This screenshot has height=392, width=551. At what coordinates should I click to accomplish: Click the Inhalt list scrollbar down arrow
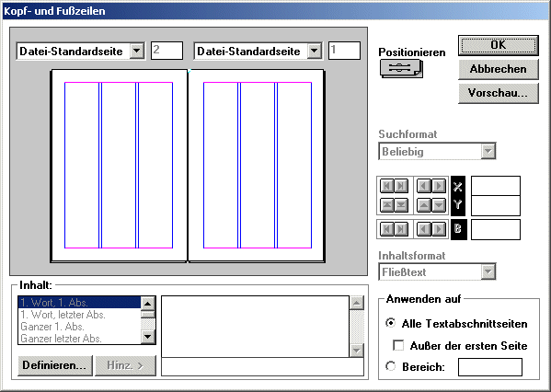(147, 337)
